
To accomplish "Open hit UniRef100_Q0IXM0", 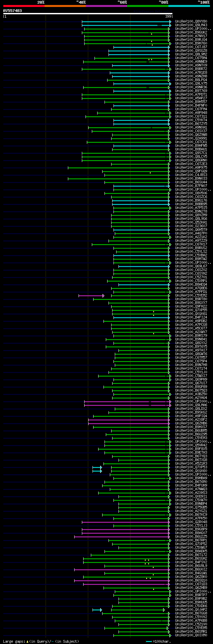I will [x=191, y=635].
